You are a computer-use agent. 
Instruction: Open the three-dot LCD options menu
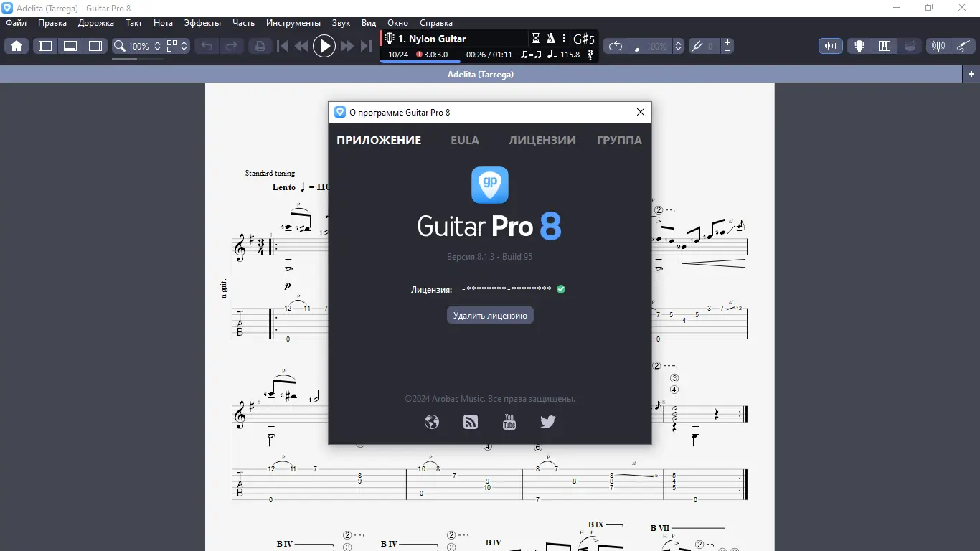[x=564, y=39]
